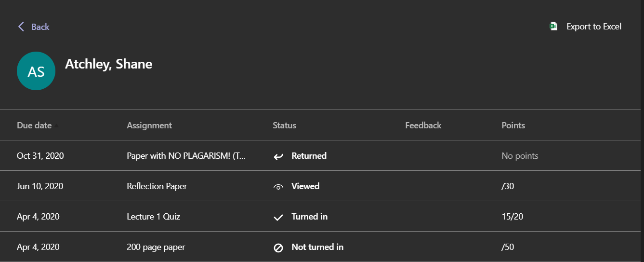This screenshot has width=644, height=262.
Task: Open the Paper with NO PLAGARISM! assignment
Action: click(x=186, y=156)
